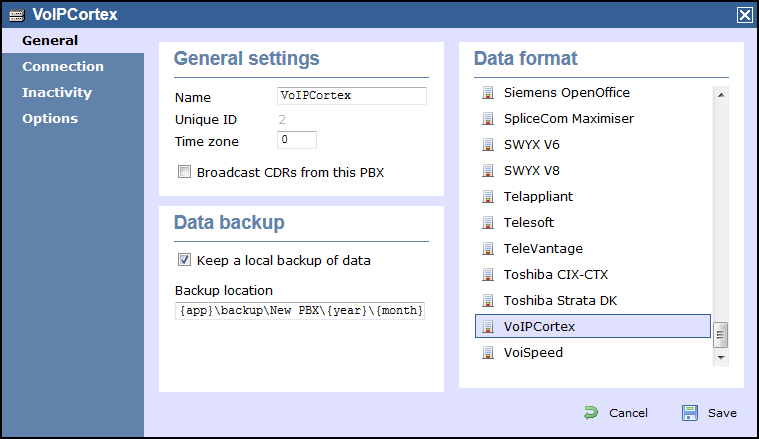
Task: Open the Connection tab
Action: pos(63,66)
